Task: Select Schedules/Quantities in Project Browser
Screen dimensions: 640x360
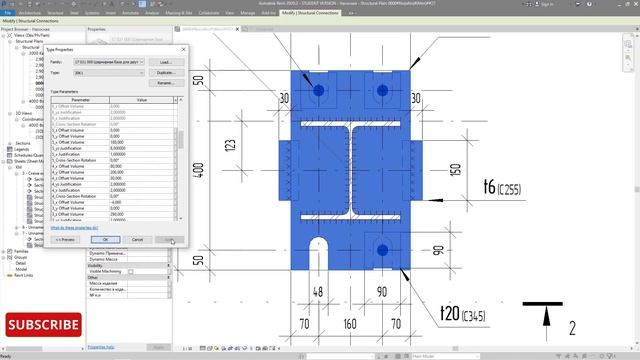Action: point(29,156)
